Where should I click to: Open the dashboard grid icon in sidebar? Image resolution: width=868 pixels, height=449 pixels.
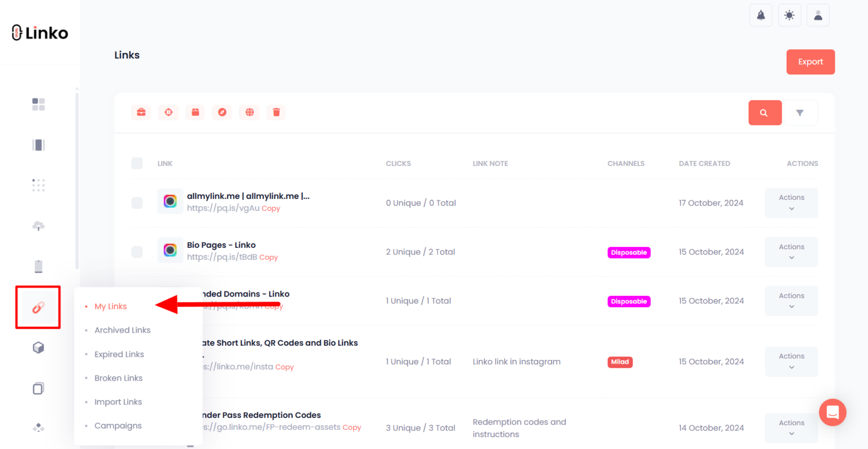click(38, 104)
